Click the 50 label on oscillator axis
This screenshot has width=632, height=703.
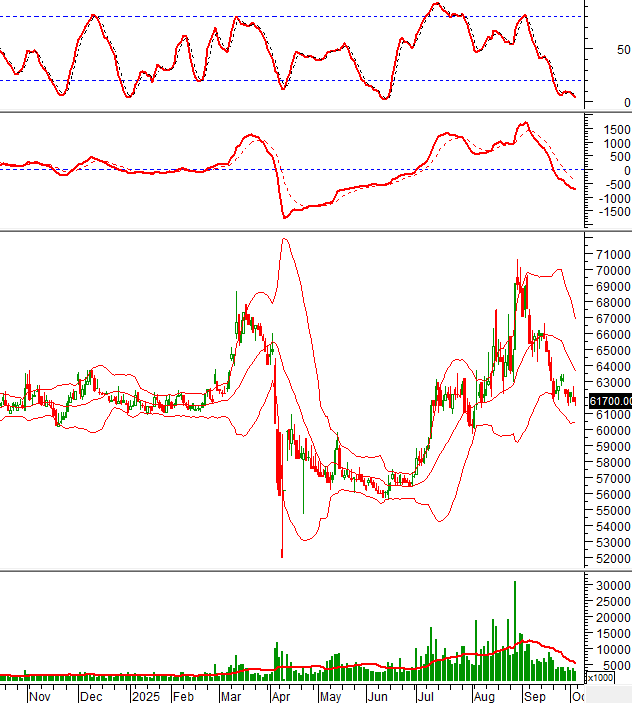point(622,49)
